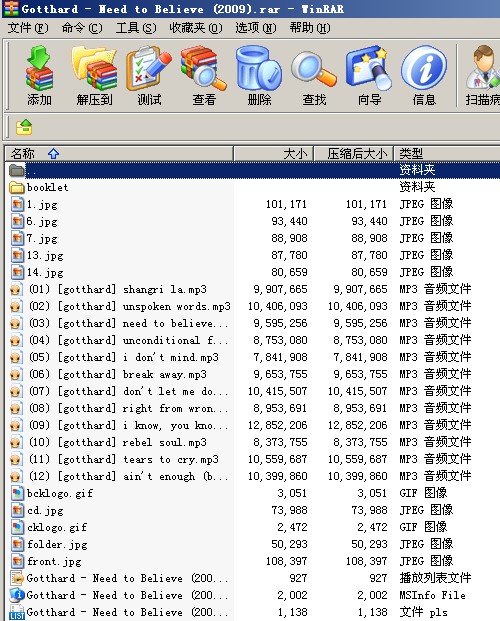
Task: Select (12) ain't enough track
Action: coord(128,477)
